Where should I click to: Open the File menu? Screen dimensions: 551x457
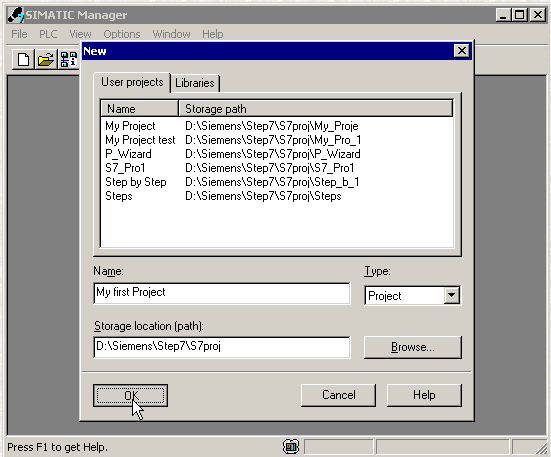pos(19,34)
